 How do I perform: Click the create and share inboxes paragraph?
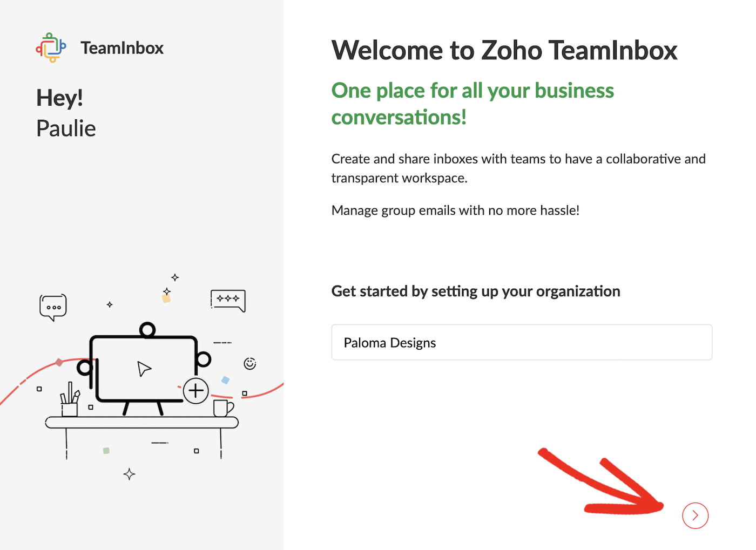[x=518, y=168]
